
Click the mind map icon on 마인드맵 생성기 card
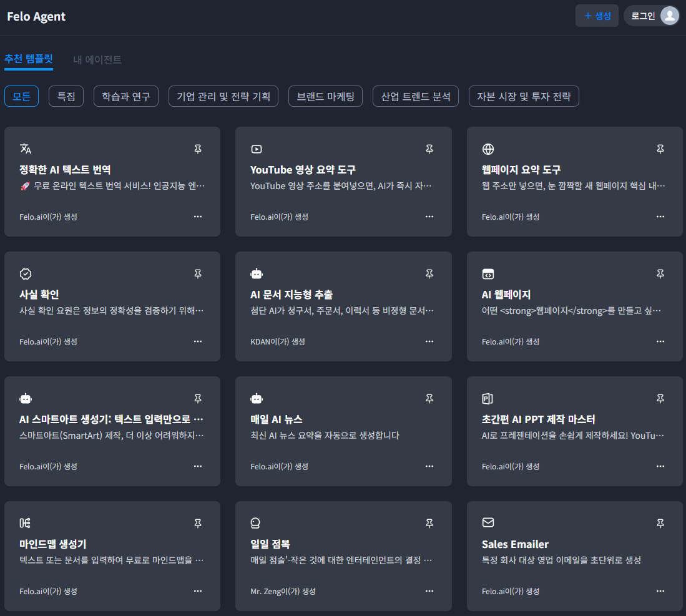[26, 523]
